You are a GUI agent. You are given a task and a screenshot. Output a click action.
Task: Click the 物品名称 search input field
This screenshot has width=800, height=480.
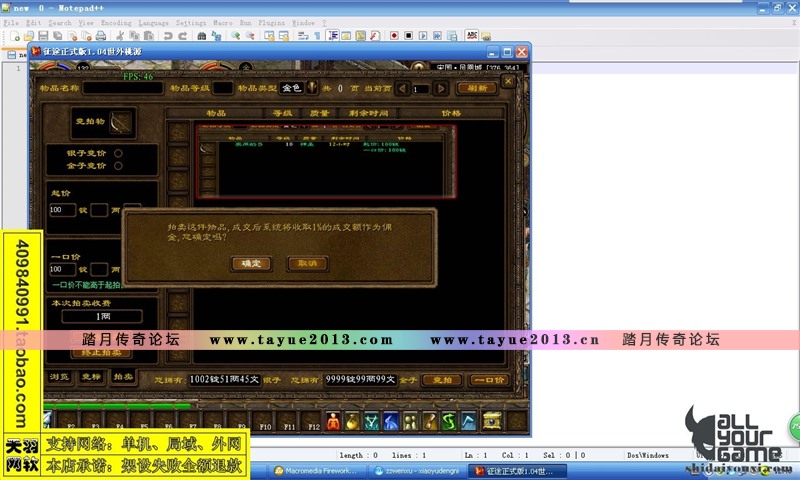pyautogui.click(x=123, y=88)
